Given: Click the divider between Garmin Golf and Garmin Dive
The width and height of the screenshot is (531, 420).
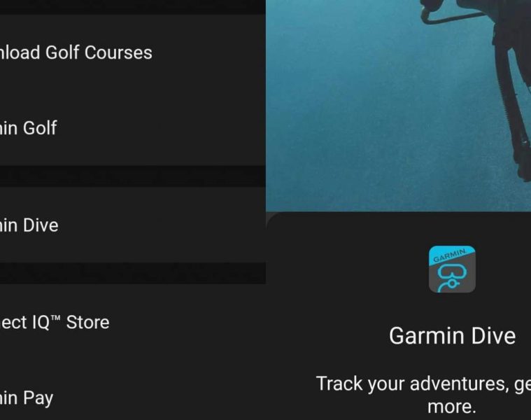Looking at the screenshot, I should coord(133,176).
